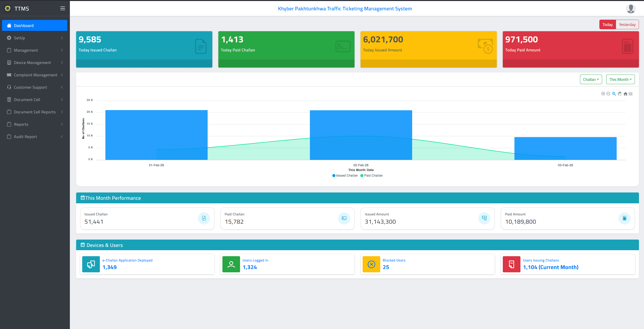Click the Document Cell building icon
The image size is (644, 329).
[x=9, y=100]
